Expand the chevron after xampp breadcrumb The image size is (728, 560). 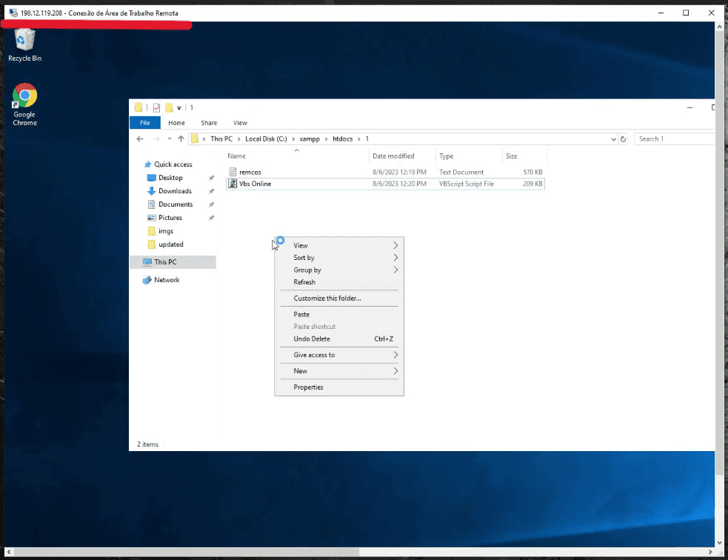click(327, 139)
